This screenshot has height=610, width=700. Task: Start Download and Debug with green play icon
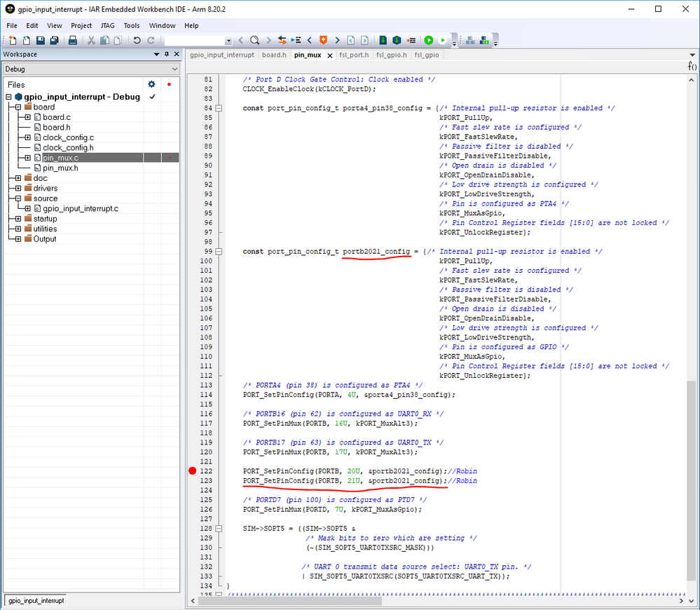(x=428, y=41)
